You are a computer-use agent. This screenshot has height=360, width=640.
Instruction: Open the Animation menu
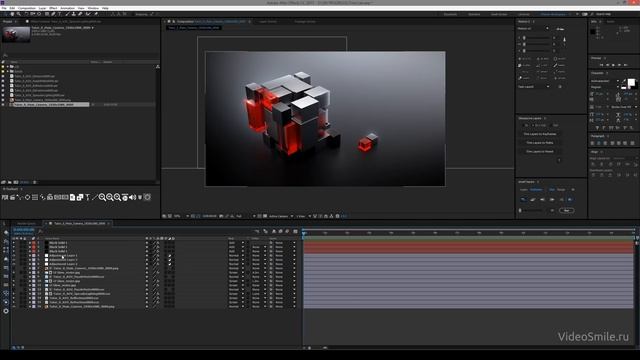pyautogui.click(x=67, y=8)
